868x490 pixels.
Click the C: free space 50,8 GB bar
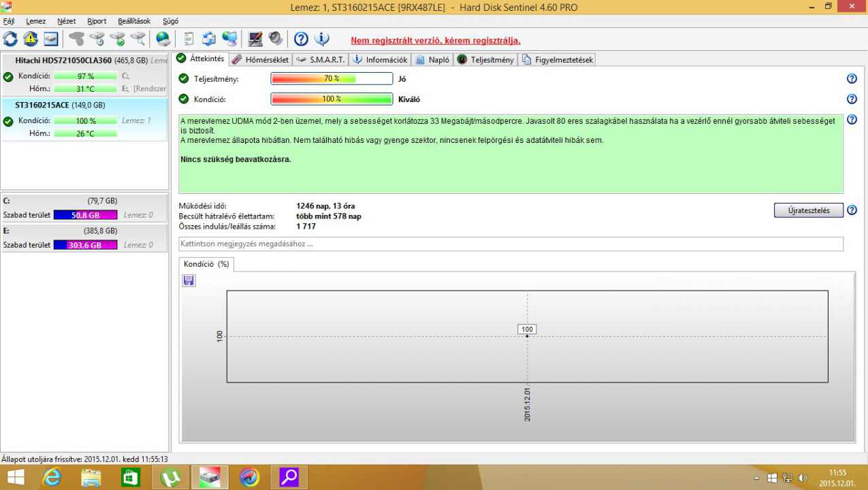pos(85,215)
